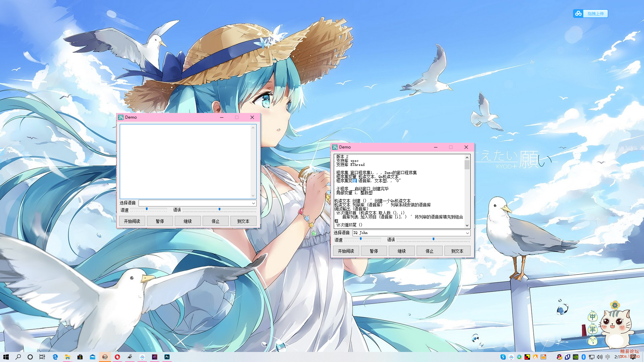Screen dimensions: 644x362
Task: Click 到文本 in left Demo window
Action: pyautogui.click(x=243, y=221)
